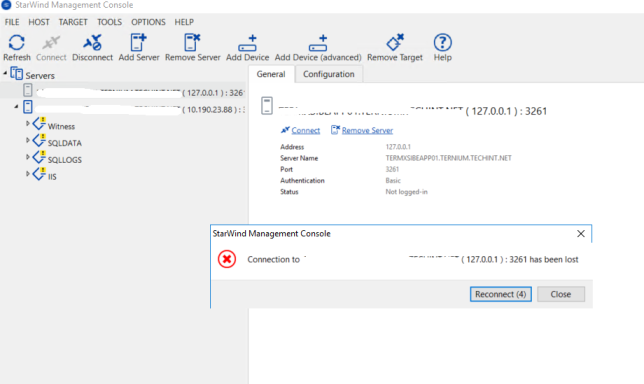Click the Authentication field label
Viewport: 644px width, 384px height.
(302, 181)
